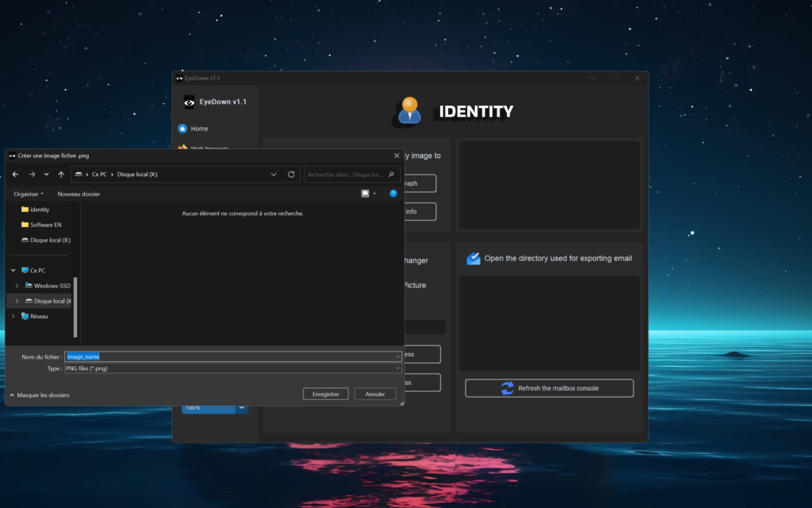812x508 pixels.
Task: Go up one folder level with up arrow
Action: pyautogui.click(x=61, y=175)
